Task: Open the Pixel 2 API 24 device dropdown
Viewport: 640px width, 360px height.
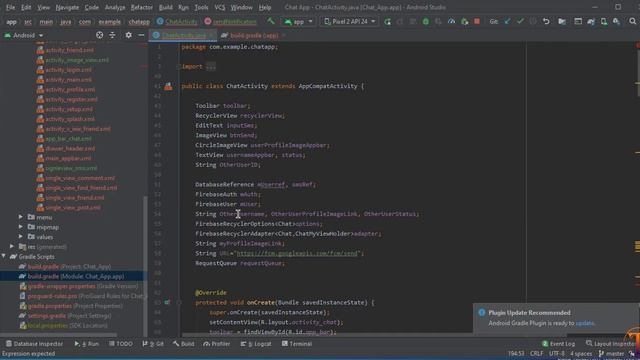Action: (x=349, y=21)
